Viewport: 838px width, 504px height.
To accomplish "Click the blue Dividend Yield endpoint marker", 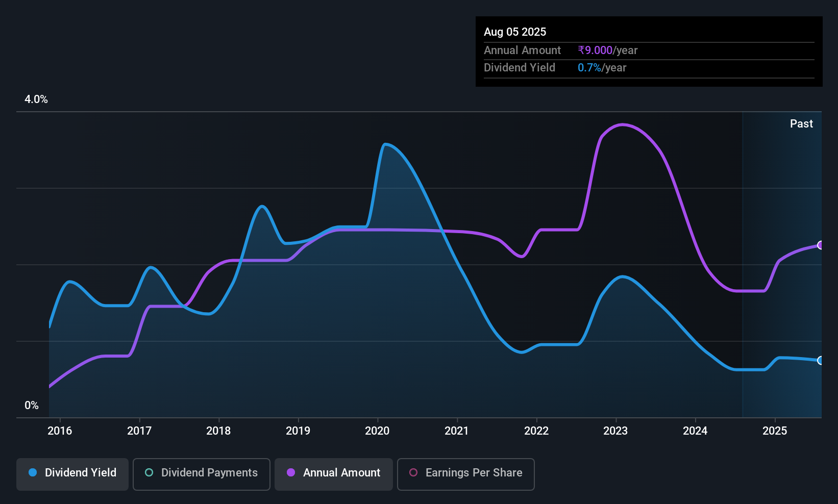I will click(x=821, y=361).
